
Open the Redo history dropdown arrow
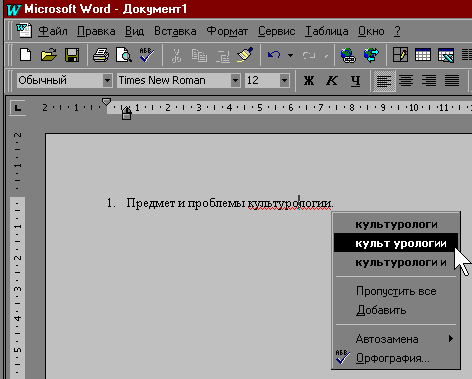coord(326,56)
